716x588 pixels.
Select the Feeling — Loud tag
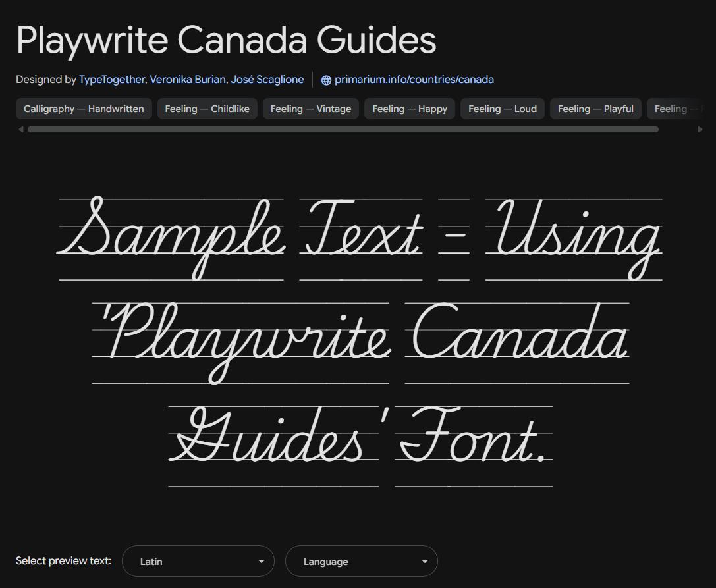click(x=503, y=109)
